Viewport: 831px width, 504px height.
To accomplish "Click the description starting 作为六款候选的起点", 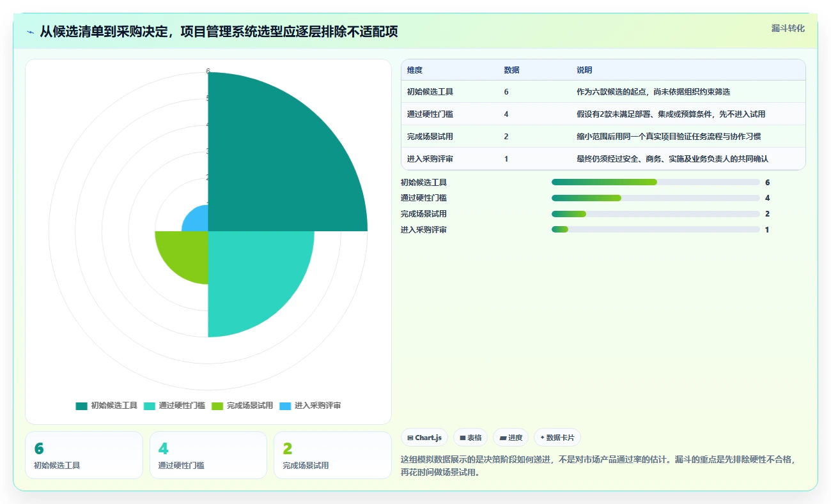I will (x=653, y=92).
